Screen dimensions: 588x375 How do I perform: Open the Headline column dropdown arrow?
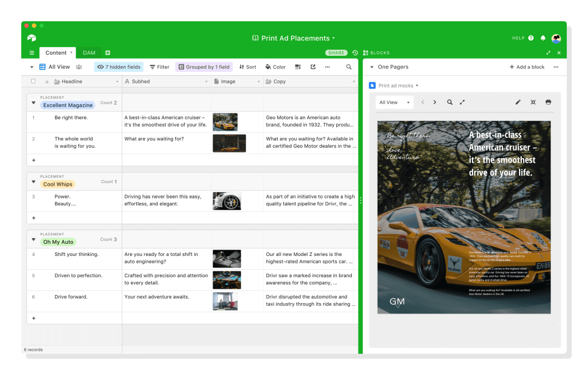pos(117,82)
